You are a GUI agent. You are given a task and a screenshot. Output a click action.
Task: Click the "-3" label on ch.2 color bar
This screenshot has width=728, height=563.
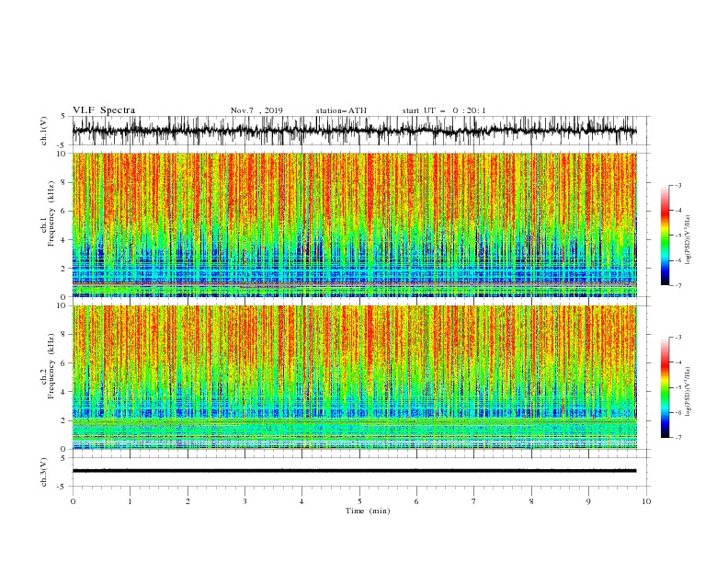coord(678,338)
